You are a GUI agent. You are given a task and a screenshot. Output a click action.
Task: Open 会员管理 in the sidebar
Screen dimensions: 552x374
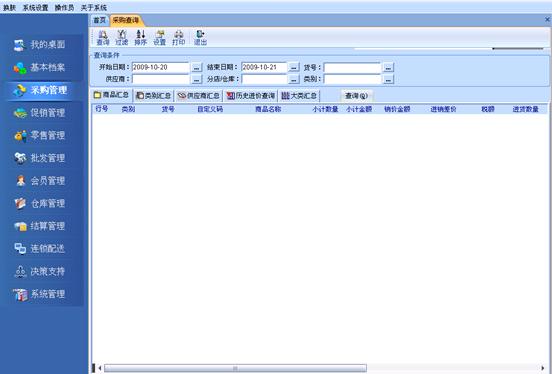click(x=39, y=181)
